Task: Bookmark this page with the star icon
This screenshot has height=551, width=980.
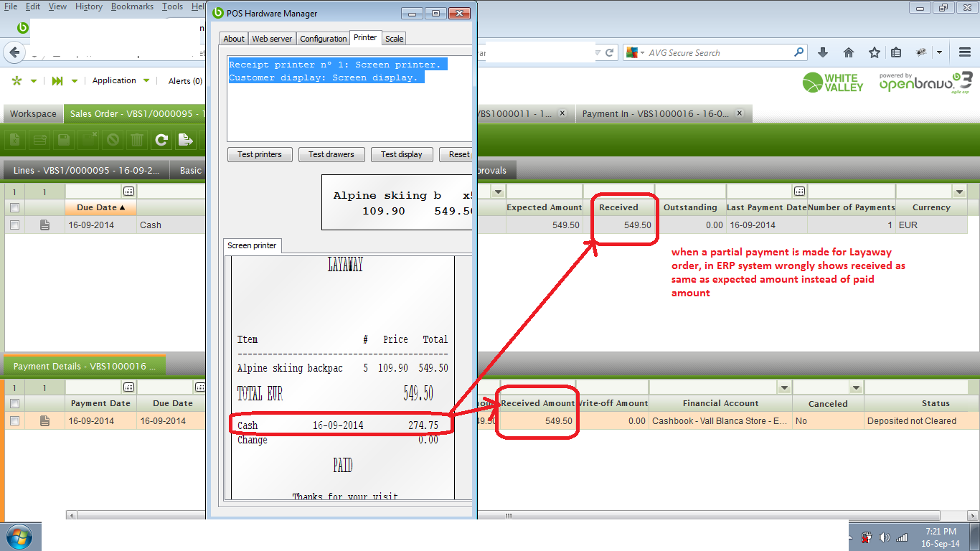Action: [x=875, y=52]
